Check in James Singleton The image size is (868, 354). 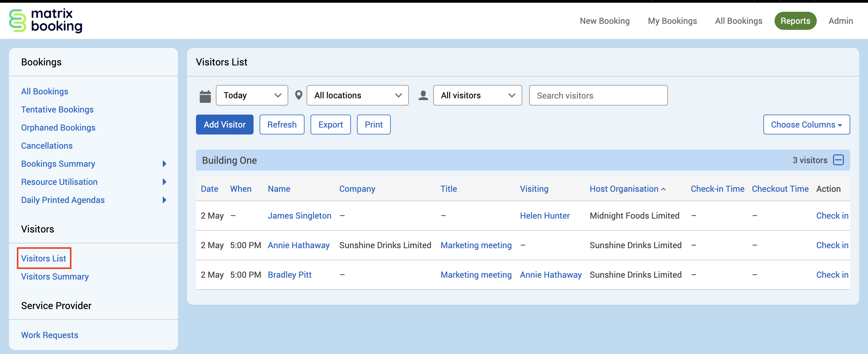[x=832, y=216]
